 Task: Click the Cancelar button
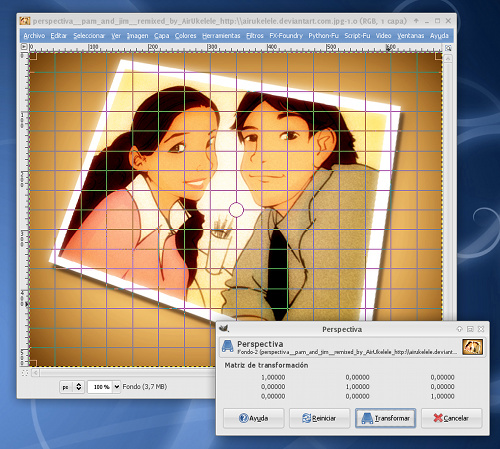(452, 418)
